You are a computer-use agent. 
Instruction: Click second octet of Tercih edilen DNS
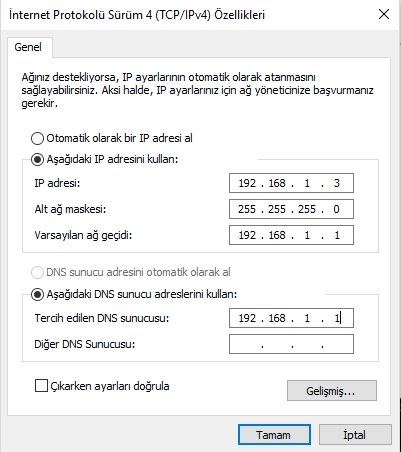tap(277, 318)
